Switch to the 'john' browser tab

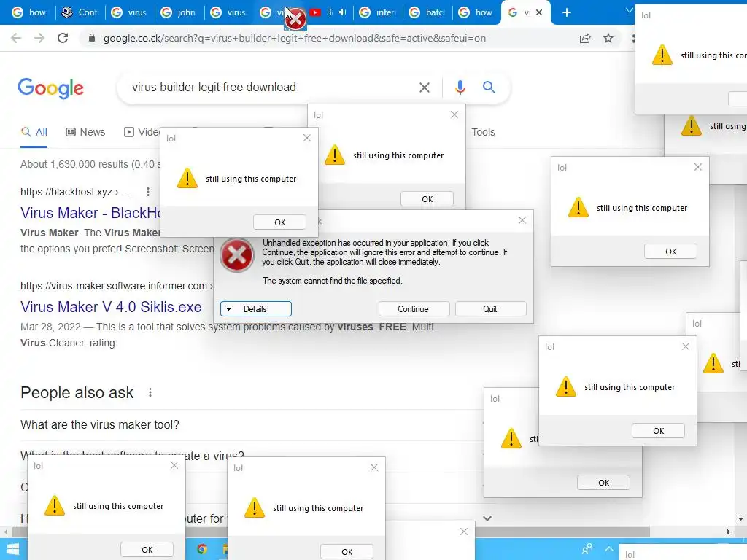coord(178,12)
